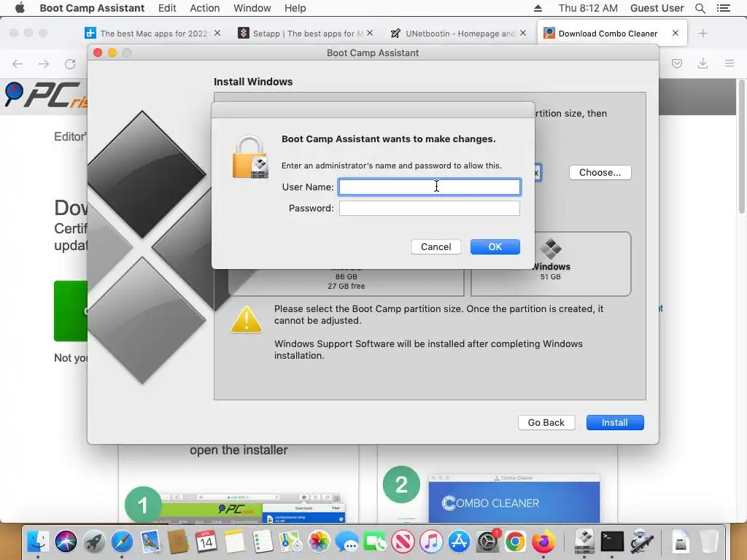Screen dimensions: 747x560
Task: Click the browser forward arrow
Action: tap(44, 64)
